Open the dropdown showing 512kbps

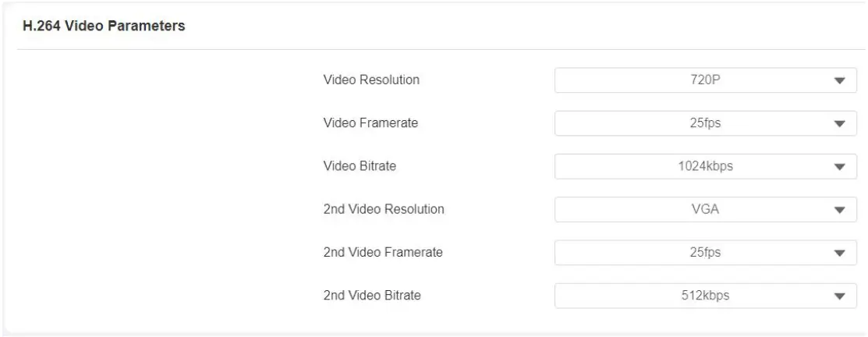704,296
